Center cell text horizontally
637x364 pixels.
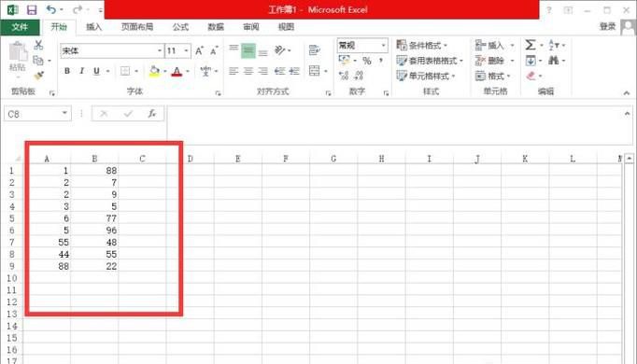[248, 72]
